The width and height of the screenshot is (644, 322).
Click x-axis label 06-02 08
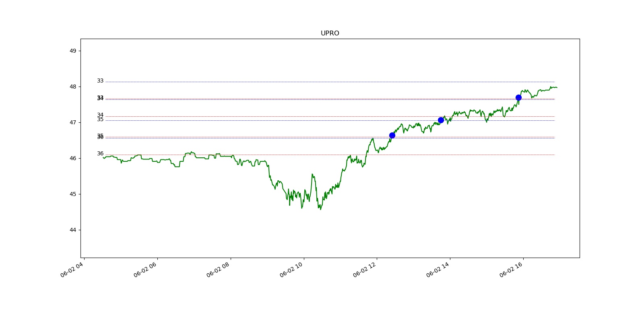[218, 269]
